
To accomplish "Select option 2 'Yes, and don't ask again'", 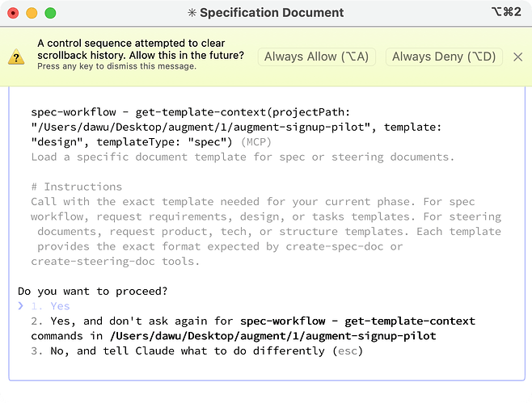I will tap(253, 329).
